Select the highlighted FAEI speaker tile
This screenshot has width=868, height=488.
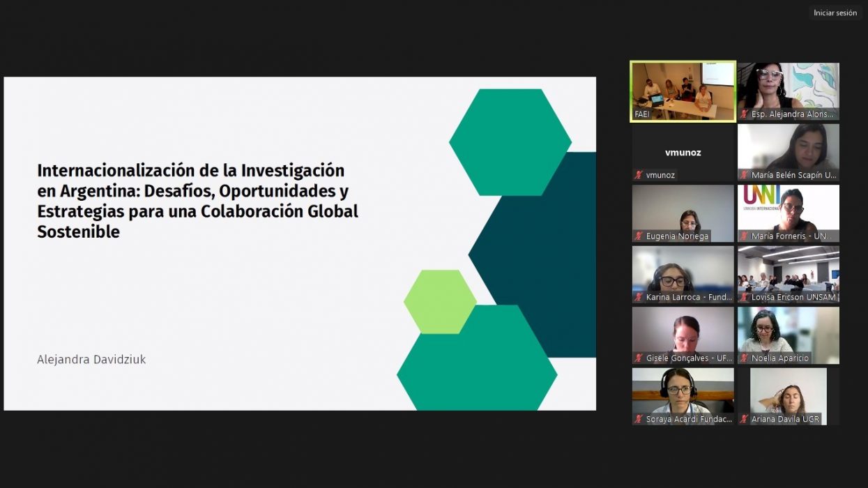click(683, 91)
